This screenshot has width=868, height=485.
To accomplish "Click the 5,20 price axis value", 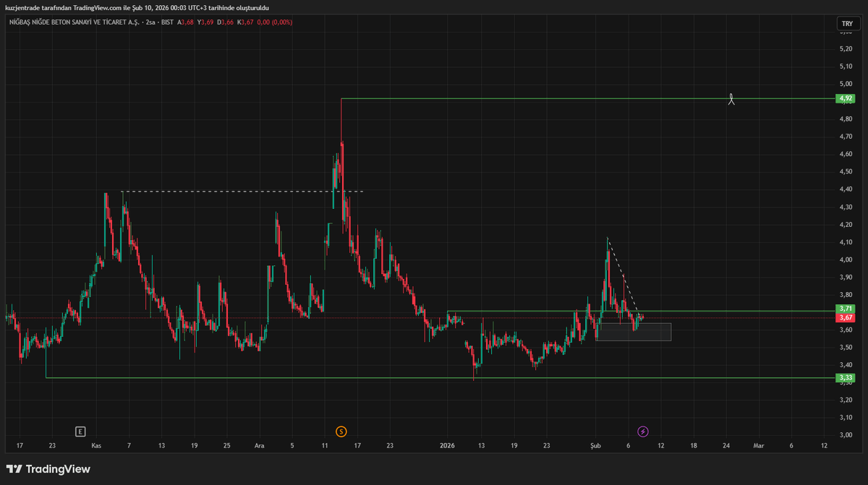I will click(x=846, y=48).
